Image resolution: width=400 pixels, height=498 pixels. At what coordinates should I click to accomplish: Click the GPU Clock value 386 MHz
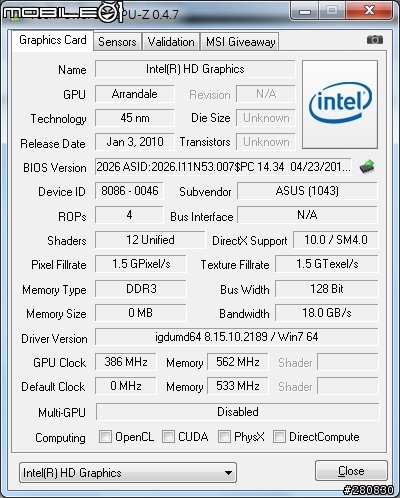click(126, 362)
